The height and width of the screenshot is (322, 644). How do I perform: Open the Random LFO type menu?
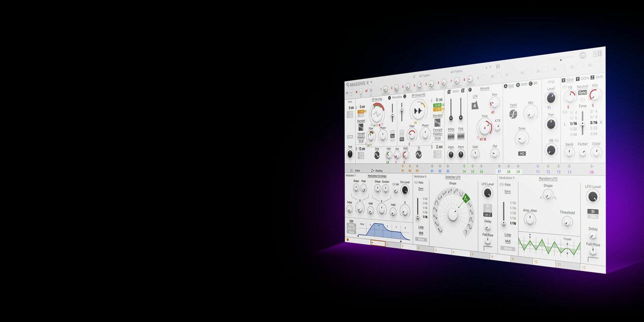(x=548, y=179)
